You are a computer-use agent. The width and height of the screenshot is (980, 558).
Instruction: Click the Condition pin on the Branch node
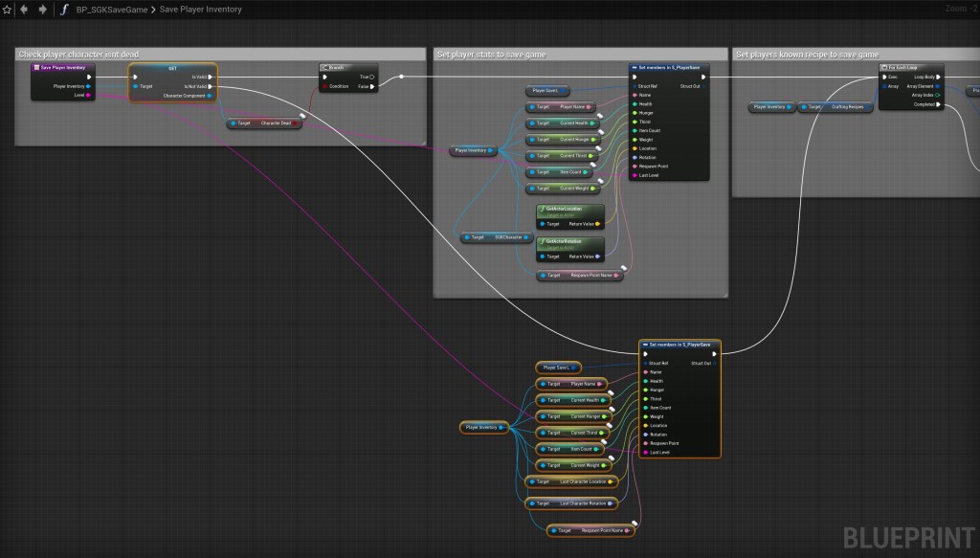click(x=323, y=86)
